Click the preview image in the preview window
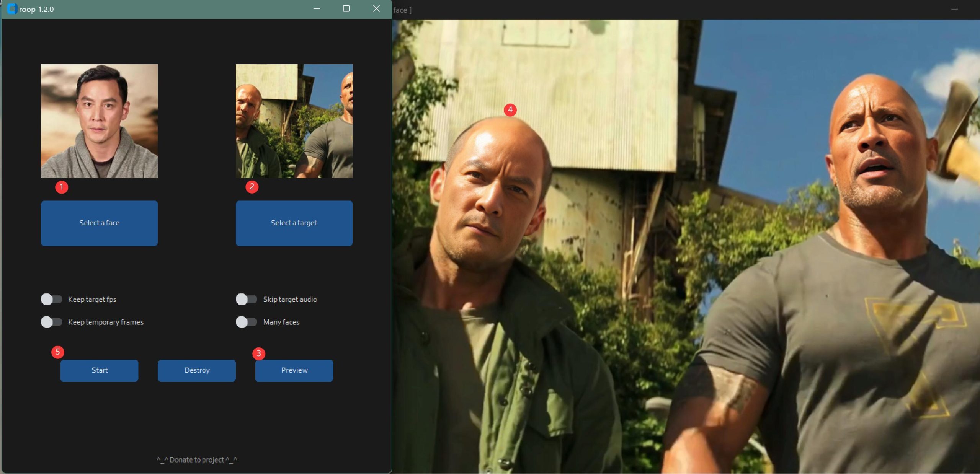 coord(686,246)
